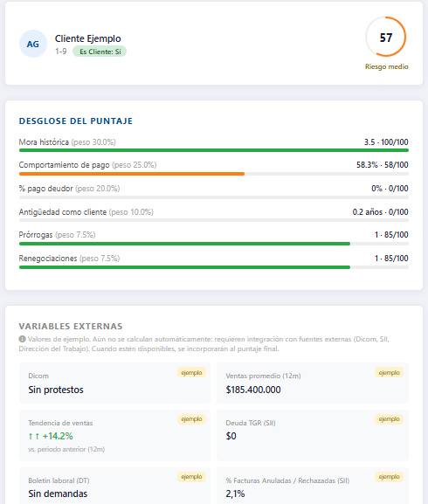Click the info icon under Variables Externas
This screenshot has height=504, width=428.
pos(22,339)
